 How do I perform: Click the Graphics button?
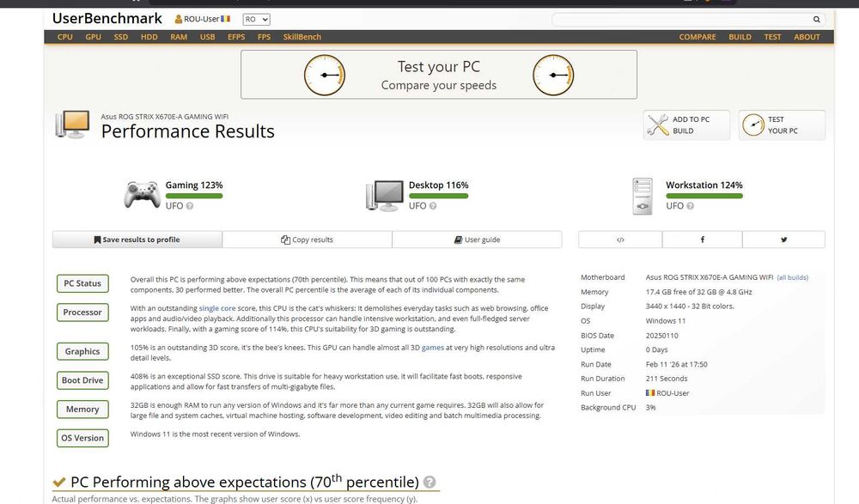tap(82, 351)
